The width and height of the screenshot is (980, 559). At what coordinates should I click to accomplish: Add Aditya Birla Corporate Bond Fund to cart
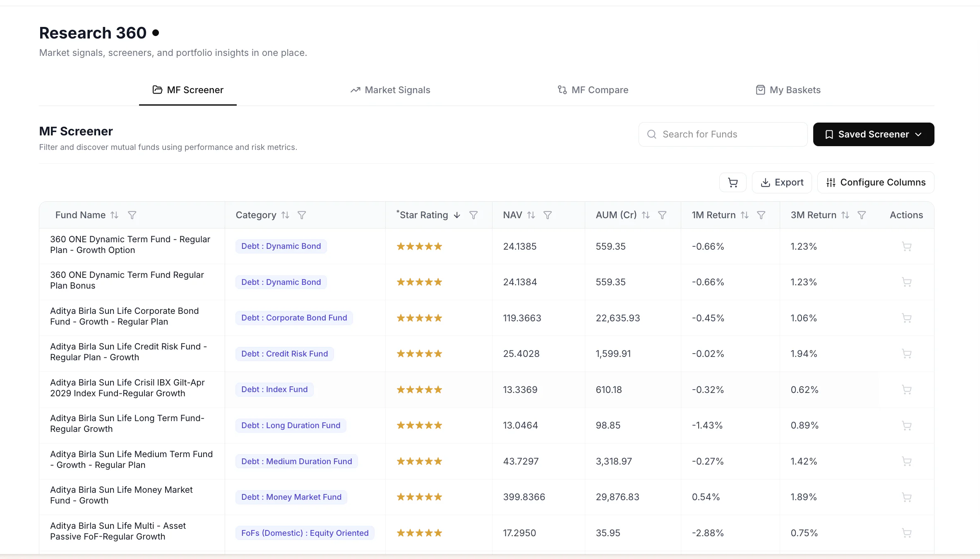pyautogui.click(x=907, y=318)
